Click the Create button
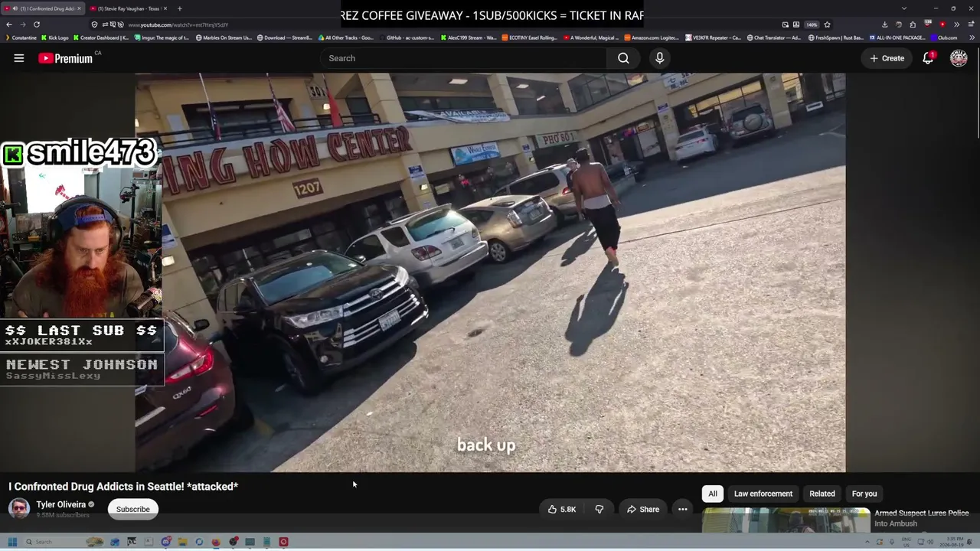Screen dimensions: 980x551 (887, 58)
